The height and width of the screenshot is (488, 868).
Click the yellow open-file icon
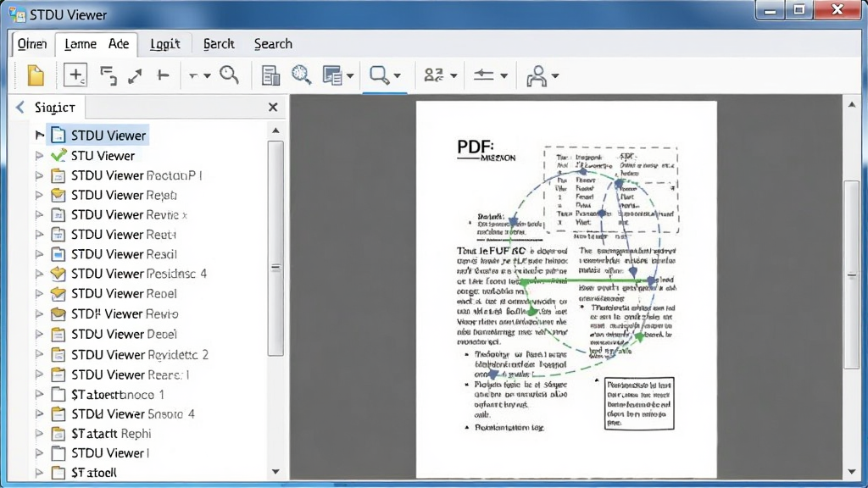tap(36, 75)
